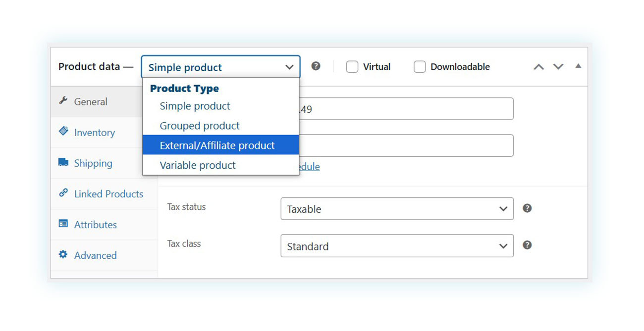
Task: Click the Inventory tag icon
Action: pyautogui.click(x=63, y=132)
